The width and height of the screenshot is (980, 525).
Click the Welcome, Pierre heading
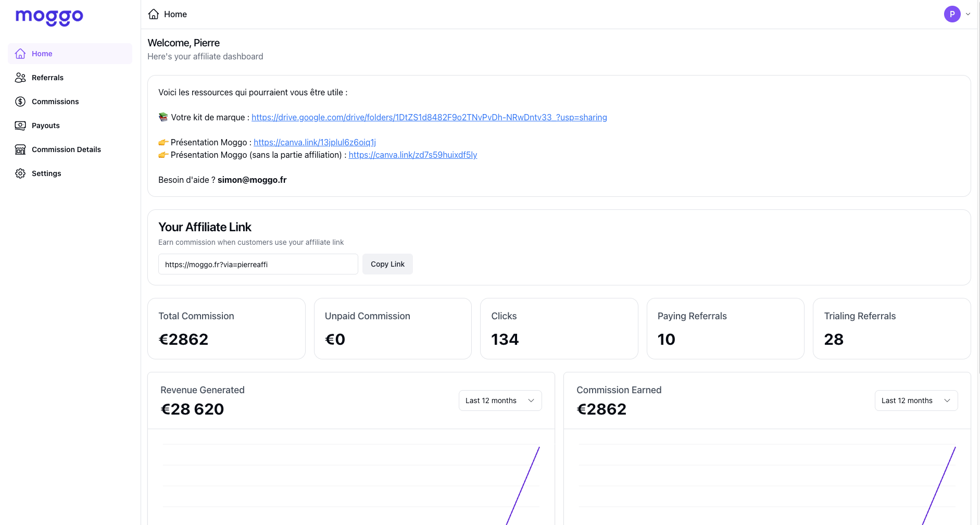click(184, 43)
